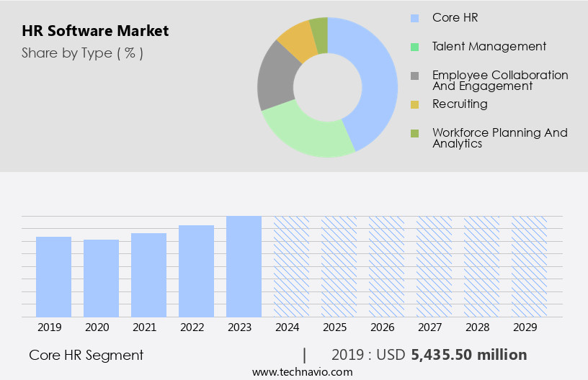Click the Share by Type (%) subtitle
588x380 pixels.
(82, 53)
